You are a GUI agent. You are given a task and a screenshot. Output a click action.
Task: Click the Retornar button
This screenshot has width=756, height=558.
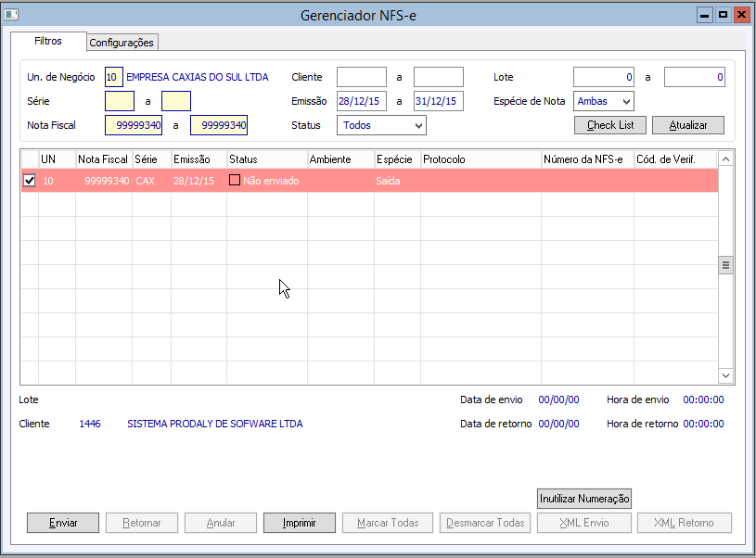(x=142, y=523)
